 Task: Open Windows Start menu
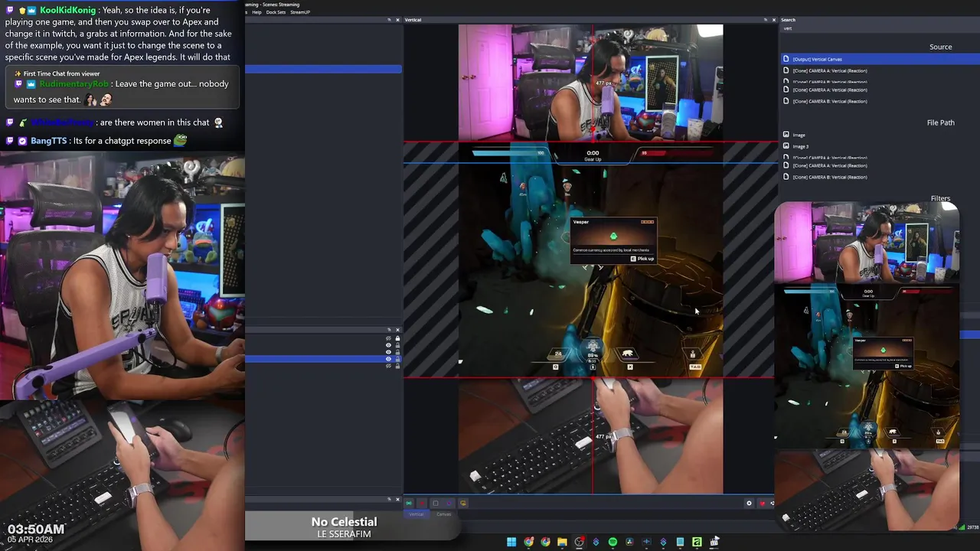[x=511, y=542]
